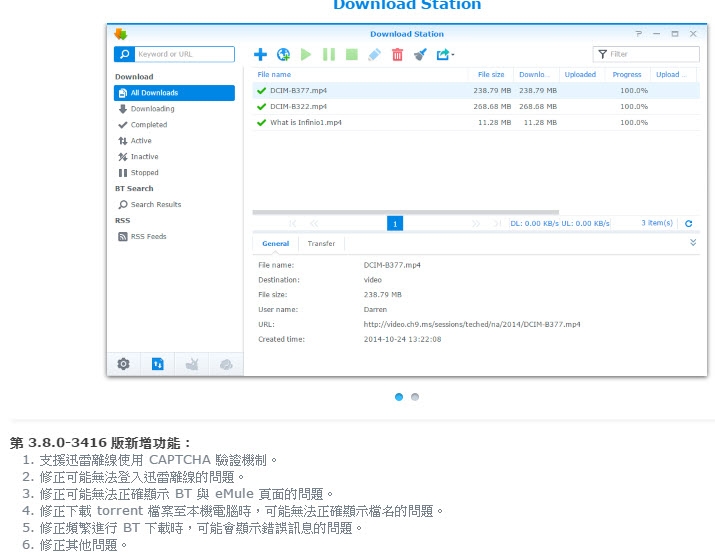This screenshot has width=715, height=556.
Task: Click the Download Station app logo icon
Action: [x=121, y=34]
